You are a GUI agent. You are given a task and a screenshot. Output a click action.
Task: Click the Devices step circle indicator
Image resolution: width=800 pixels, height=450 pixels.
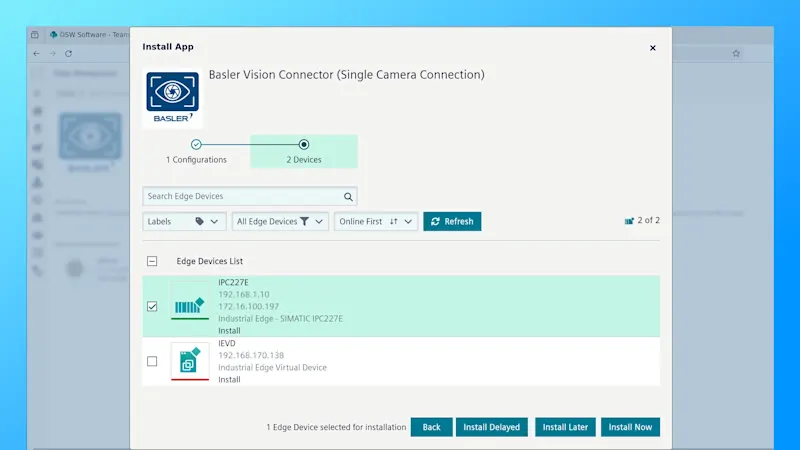304,144
